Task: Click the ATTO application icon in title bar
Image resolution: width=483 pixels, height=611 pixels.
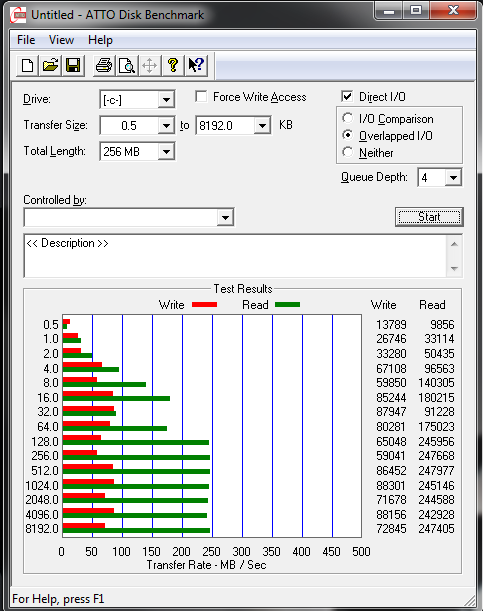Action: pos(18,15)
